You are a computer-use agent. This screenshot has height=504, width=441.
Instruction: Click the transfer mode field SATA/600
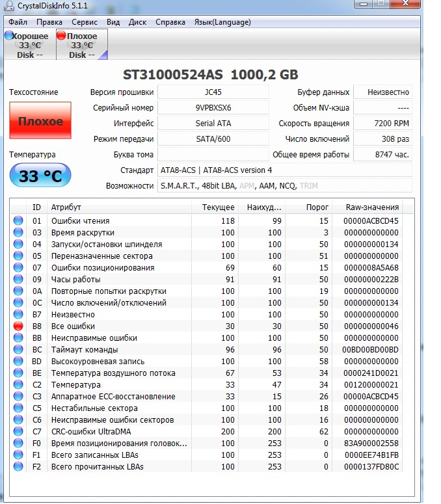[213, 139]
